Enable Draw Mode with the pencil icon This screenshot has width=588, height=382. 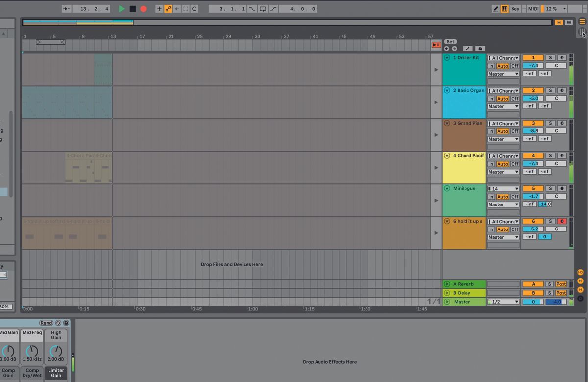[496, 8]
